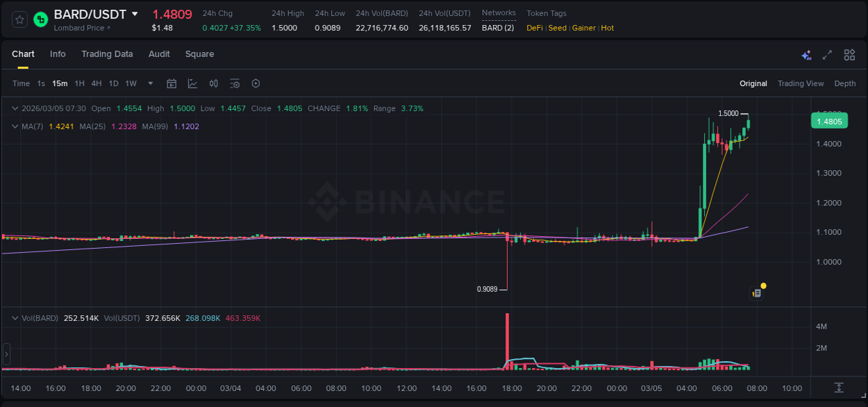Open the grid layout icon

tap(849, 54)
